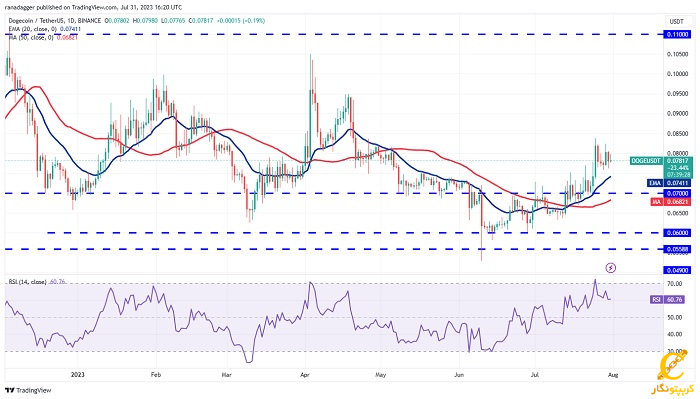Click the 0.05588 price level label

click(677, 249)
